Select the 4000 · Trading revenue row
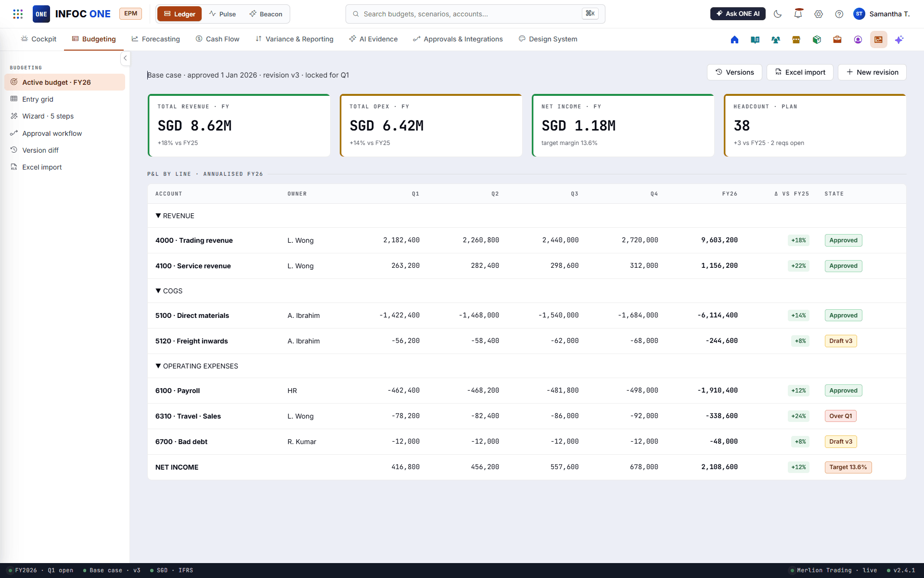 527,240
